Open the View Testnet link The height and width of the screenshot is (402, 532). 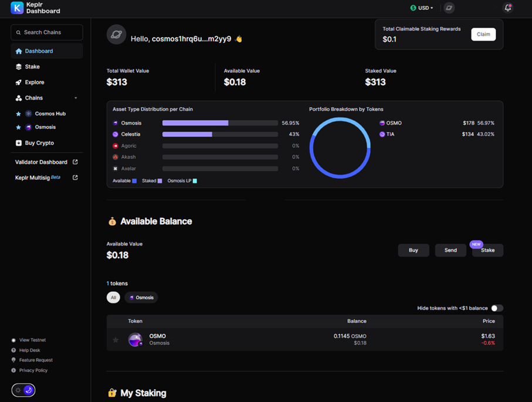click(33, 340)
